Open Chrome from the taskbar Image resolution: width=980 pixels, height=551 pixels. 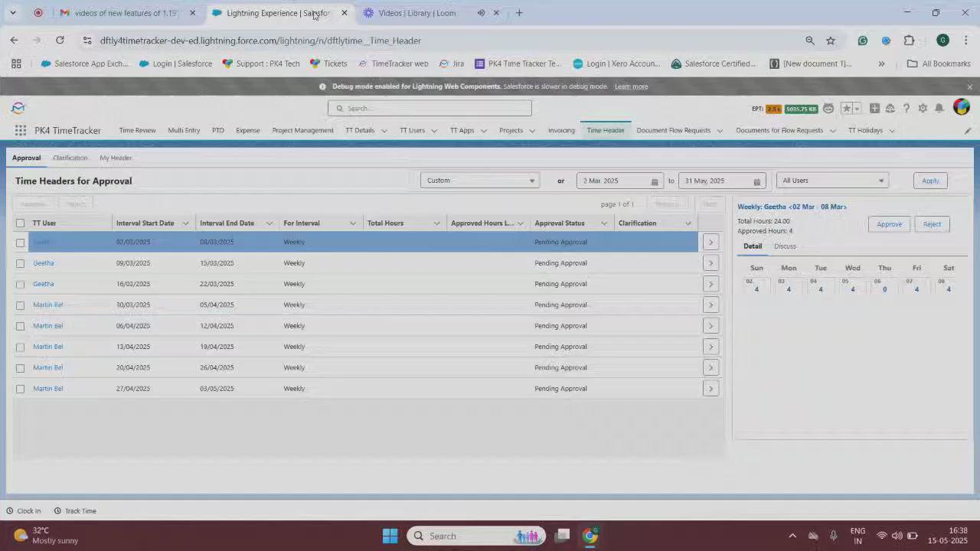tap(590, 536)
